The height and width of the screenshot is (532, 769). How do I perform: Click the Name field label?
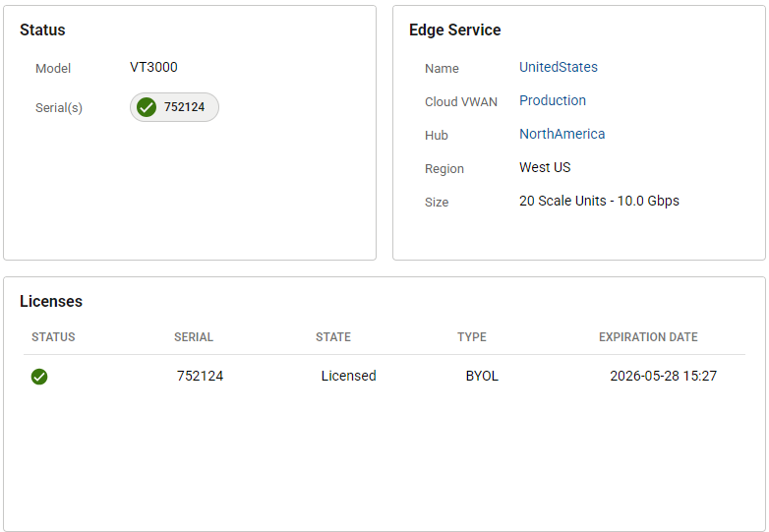point(442,68)
